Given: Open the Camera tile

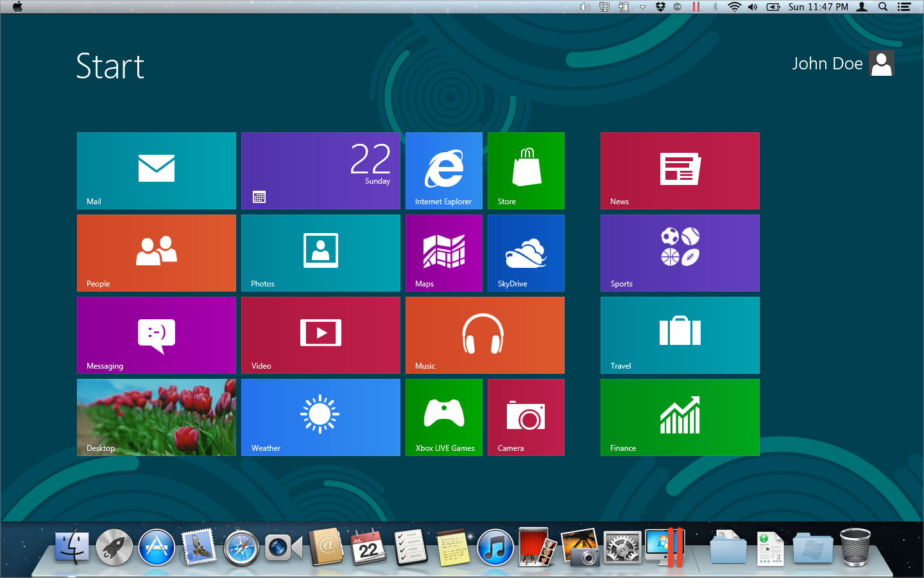Looking at the screenshot, I should pyautogui.click(x=526, y=417).
